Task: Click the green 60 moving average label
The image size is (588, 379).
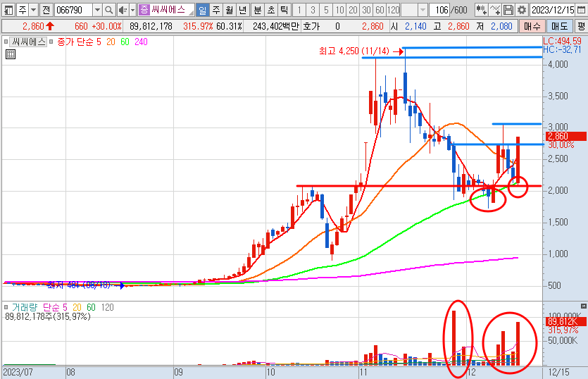Action: coord(125,42)
